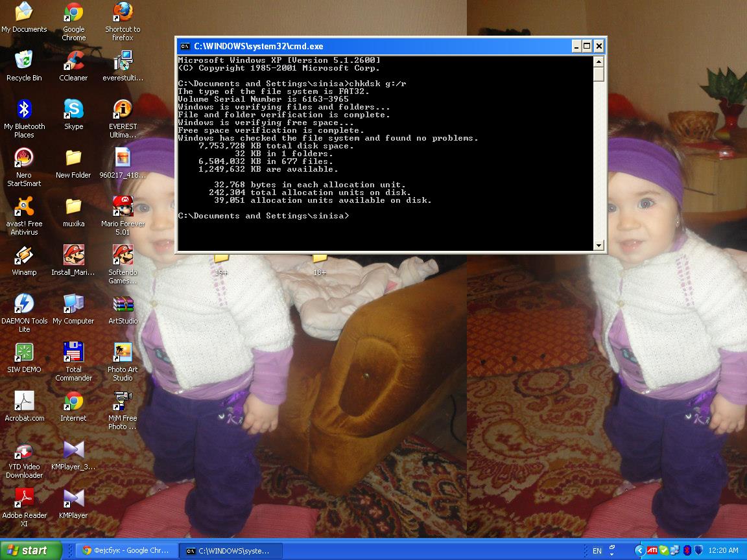Launch Winamp from the desktop
The height and width of the screenshot is (560, 747).
pyautogui.click(x=24, y=255)
